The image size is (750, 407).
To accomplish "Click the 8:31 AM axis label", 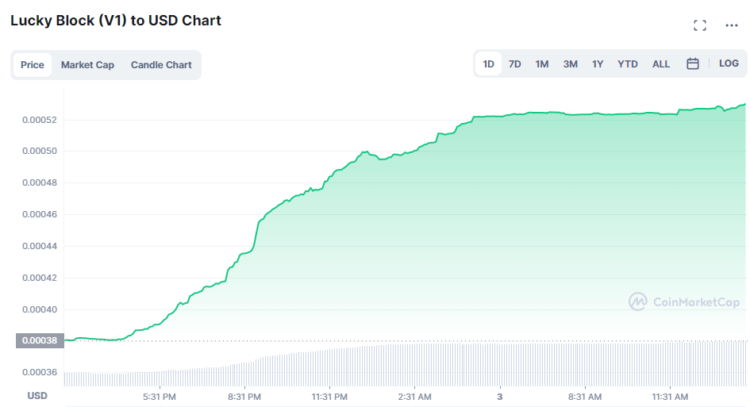I will pos(585,397).
